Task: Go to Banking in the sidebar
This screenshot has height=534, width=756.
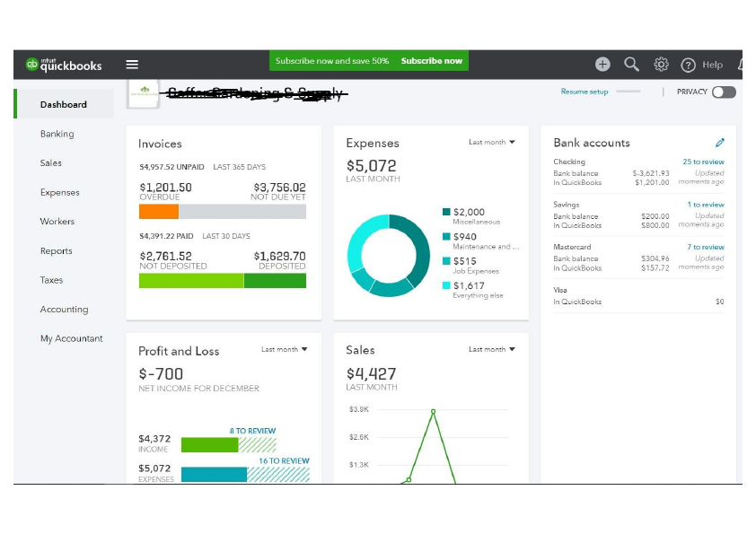Action: click(x=57, y=134)
